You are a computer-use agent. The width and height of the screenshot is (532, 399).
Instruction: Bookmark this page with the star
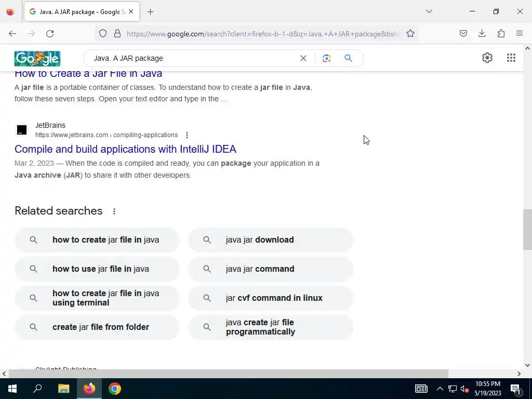[x=410, y=34]
